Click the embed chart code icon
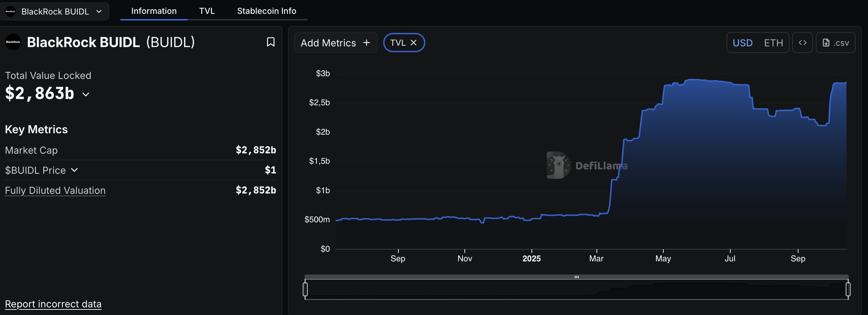This screenshot has height=315, width=868. point(802,43)
